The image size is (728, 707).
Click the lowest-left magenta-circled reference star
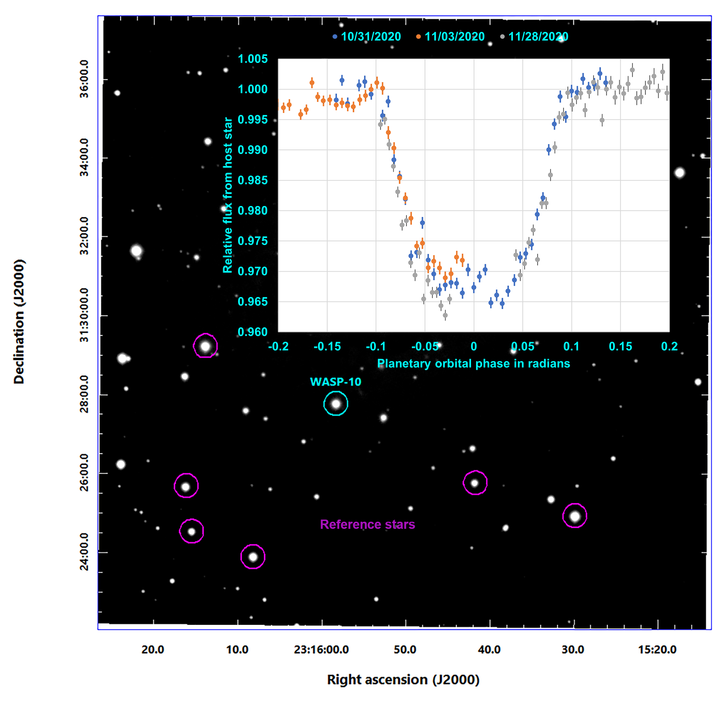[192, 532]
